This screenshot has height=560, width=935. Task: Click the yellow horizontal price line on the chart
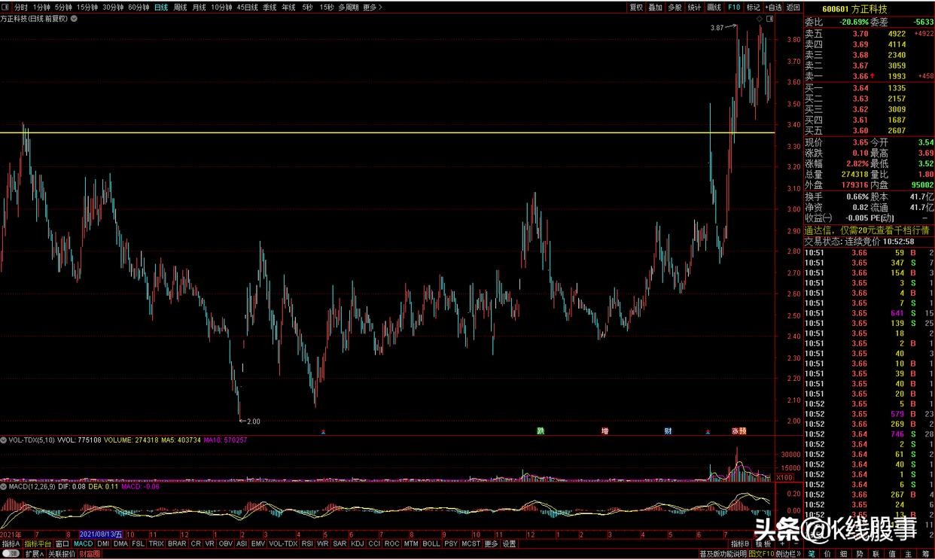coord(376,132)
